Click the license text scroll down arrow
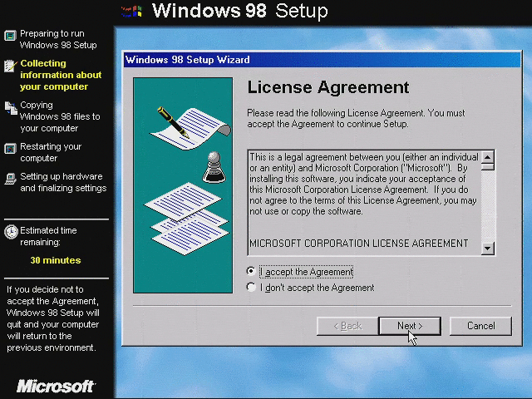 click(x=488, y=248)
